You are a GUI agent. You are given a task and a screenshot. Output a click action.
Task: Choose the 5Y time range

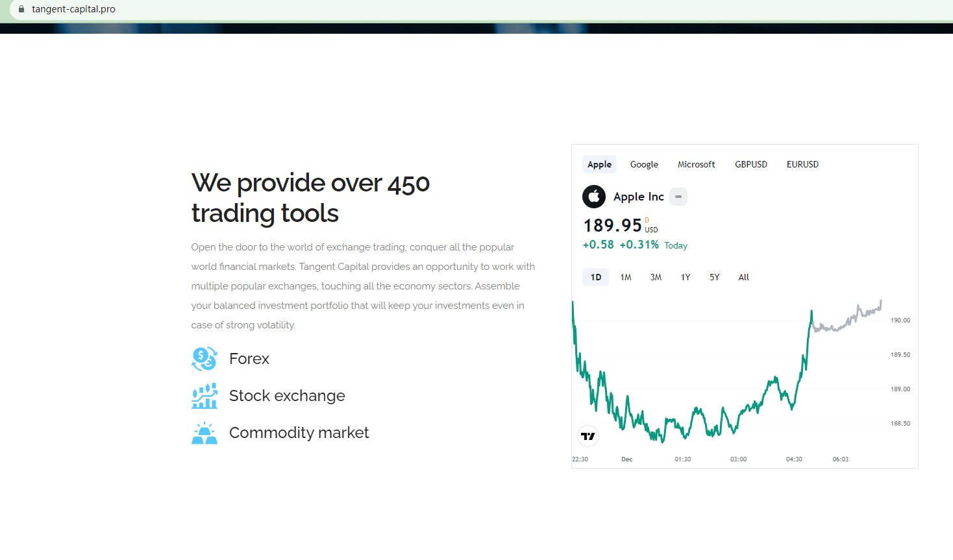[714, 277]
